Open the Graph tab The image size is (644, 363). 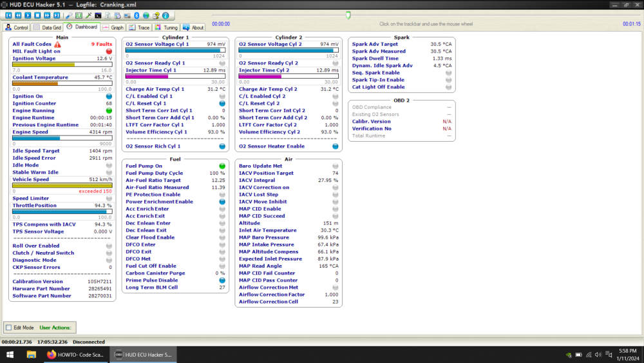click(113, 28)
